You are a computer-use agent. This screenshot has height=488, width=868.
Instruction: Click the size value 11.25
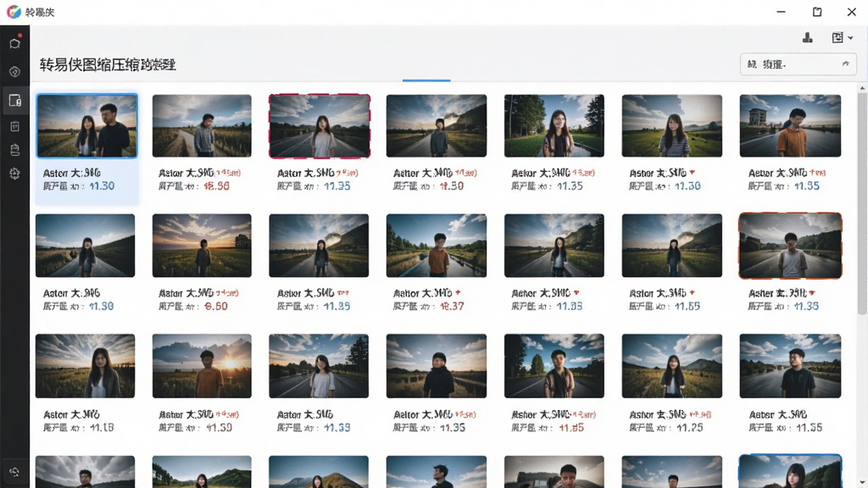tap(689, 428)
